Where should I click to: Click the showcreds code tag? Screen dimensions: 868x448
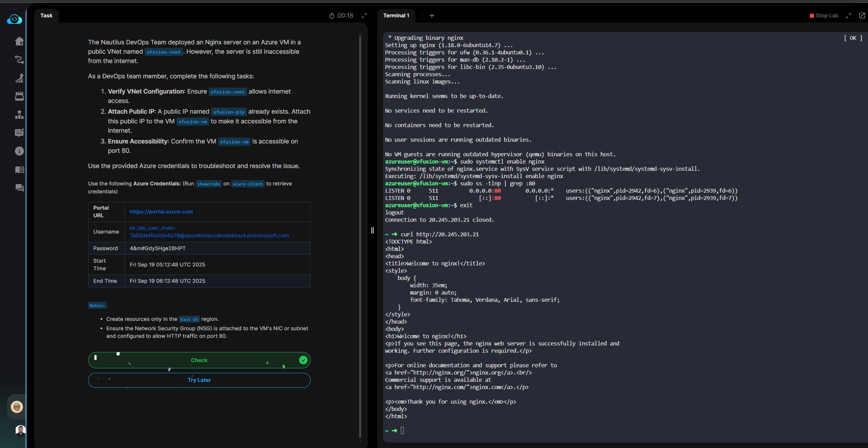click(x=209, y=184)
